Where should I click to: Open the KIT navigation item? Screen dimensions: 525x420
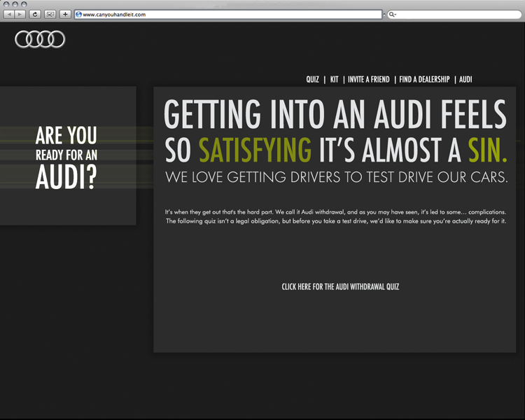click(x=334, y=79)
